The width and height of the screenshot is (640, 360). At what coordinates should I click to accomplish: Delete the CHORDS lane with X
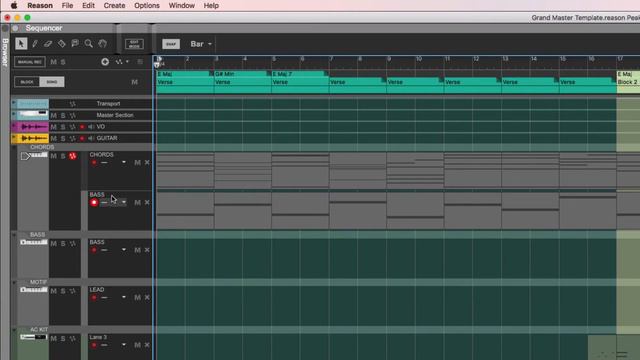click(147, 162)
